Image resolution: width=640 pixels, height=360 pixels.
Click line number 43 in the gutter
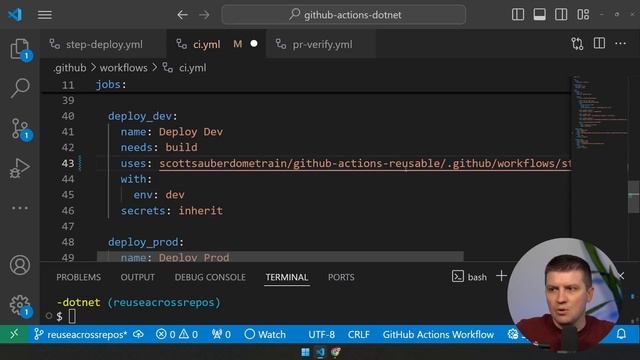(68, 163)
